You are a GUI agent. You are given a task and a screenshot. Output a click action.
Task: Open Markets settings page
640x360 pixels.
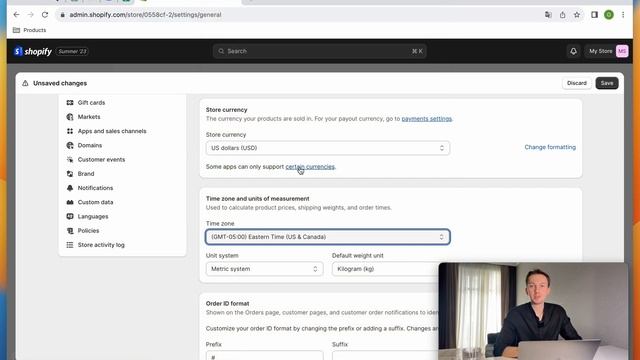point(89,117)
